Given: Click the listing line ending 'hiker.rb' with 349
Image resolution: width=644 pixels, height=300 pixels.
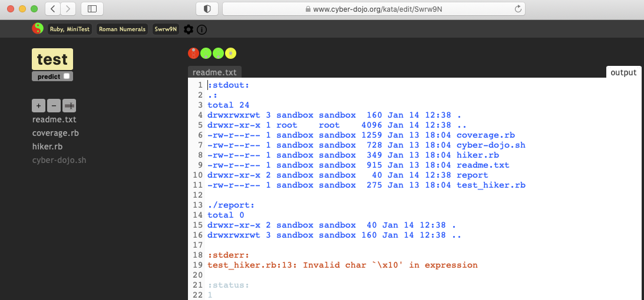Looking at the screenshot, I should [353, 155].
